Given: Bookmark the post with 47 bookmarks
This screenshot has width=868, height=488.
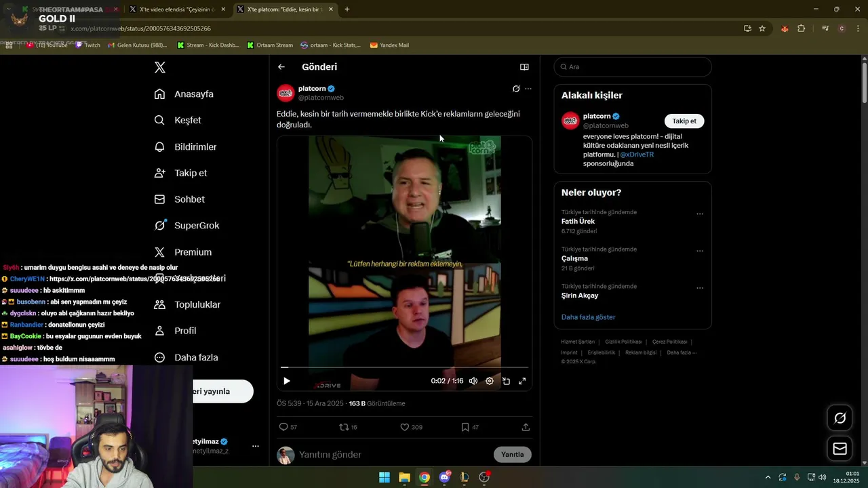Looking at the screenshot, I should 470,427.
